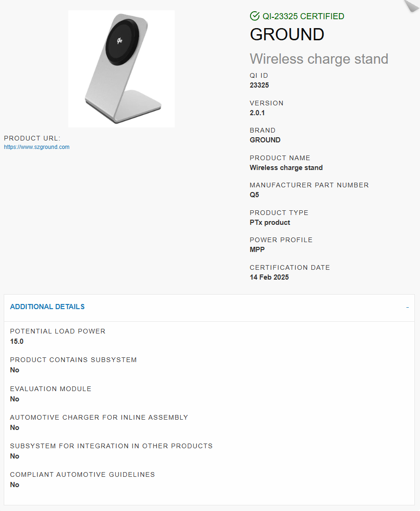Click the certification date 14 Feb 2025

(269, 277)
